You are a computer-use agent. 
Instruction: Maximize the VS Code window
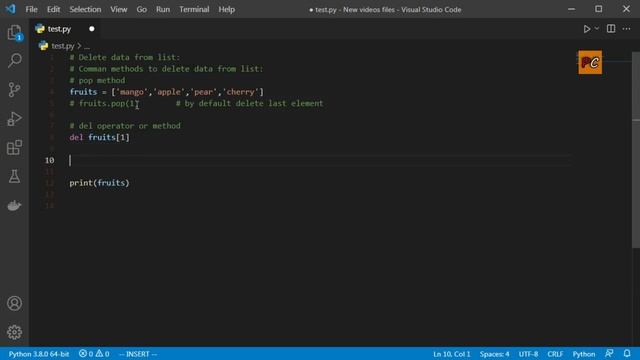(598, 9)
